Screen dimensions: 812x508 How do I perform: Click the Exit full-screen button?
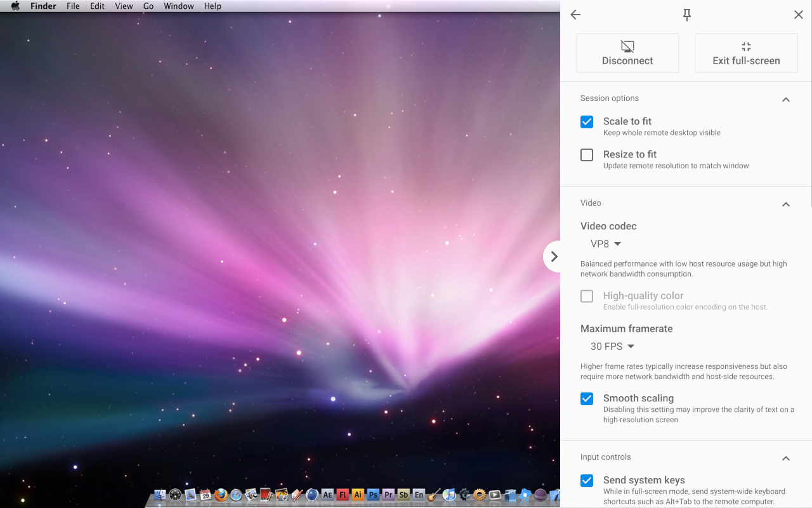[x=745, y=53]
